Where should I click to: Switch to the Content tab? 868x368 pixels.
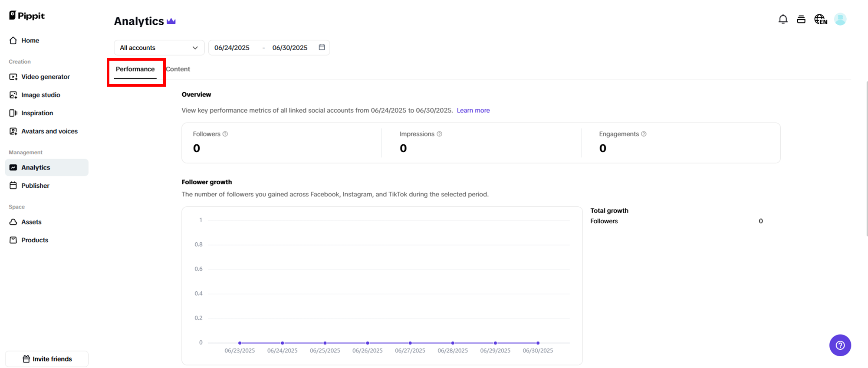point(178,69)
